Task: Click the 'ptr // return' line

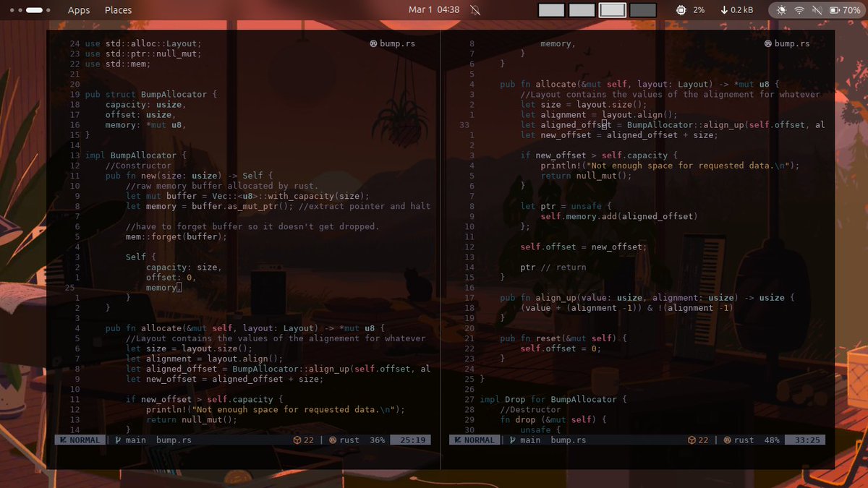Action: (553, 267)
